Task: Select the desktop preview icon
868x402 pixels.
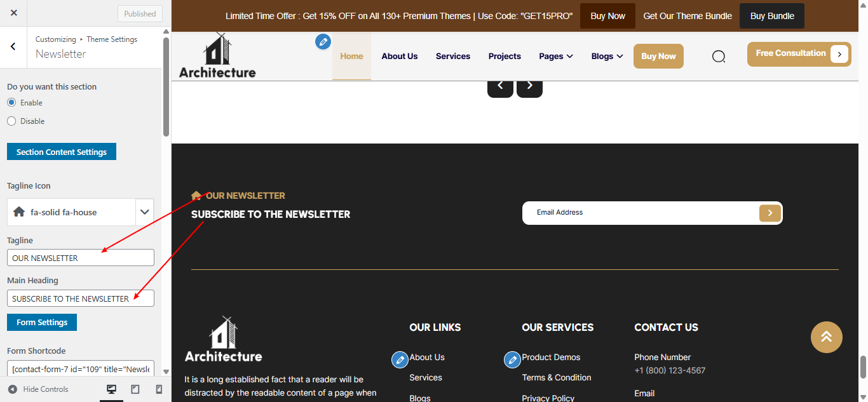Action: [111, 389]
